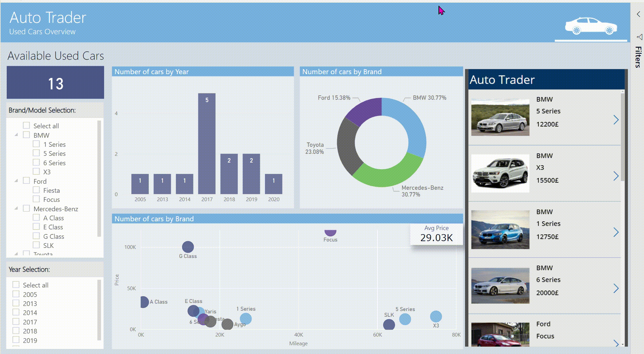Click the white car logo in header

point(591,26)
